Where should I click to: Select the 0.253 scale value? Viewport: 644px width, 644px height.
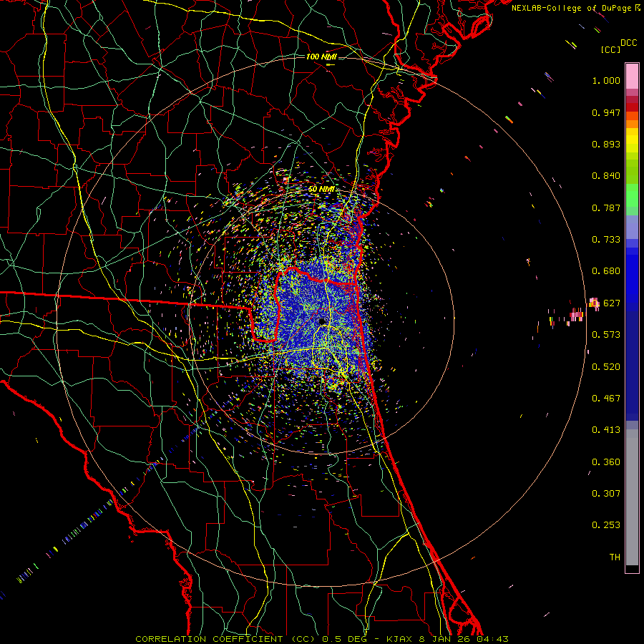tap(606, 525)
